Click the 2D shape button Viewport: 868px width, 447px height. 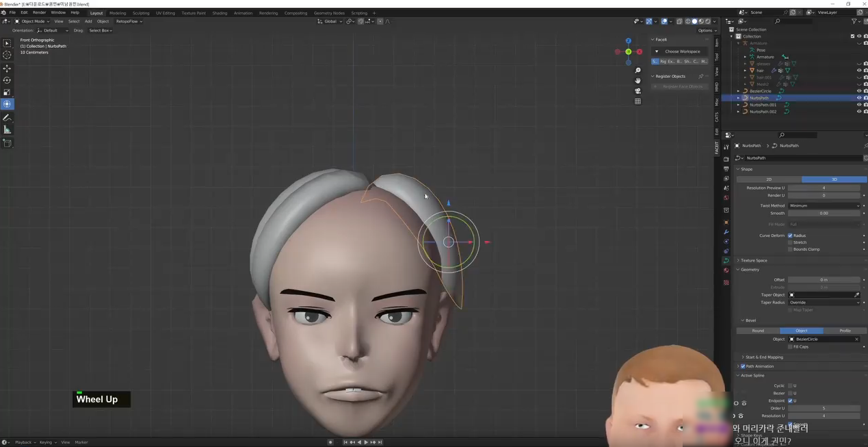point(768,179)
